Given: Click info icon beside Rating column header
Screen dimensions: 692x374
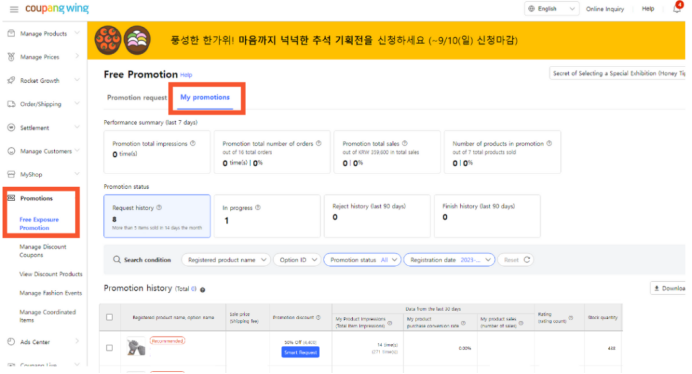Looking at the screenshot, I should 571,317.
